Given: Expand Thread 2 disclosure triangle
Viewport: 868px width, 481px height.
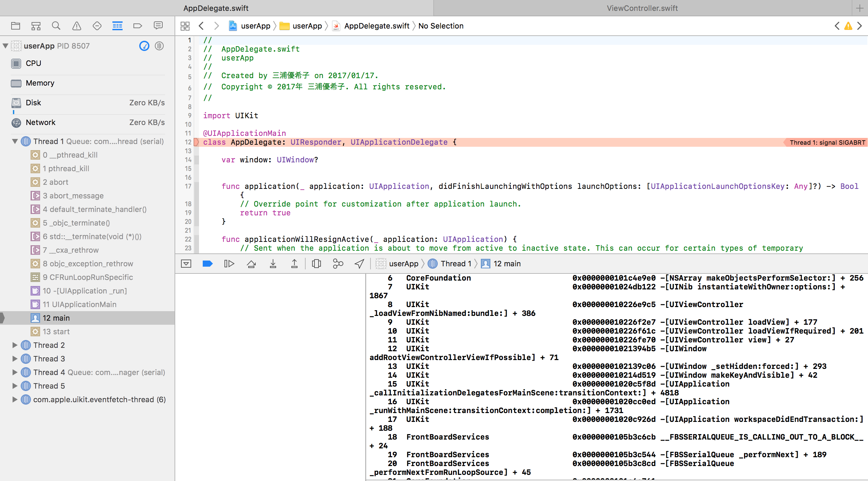Looking at the screenshot, I should click(15, 345).
